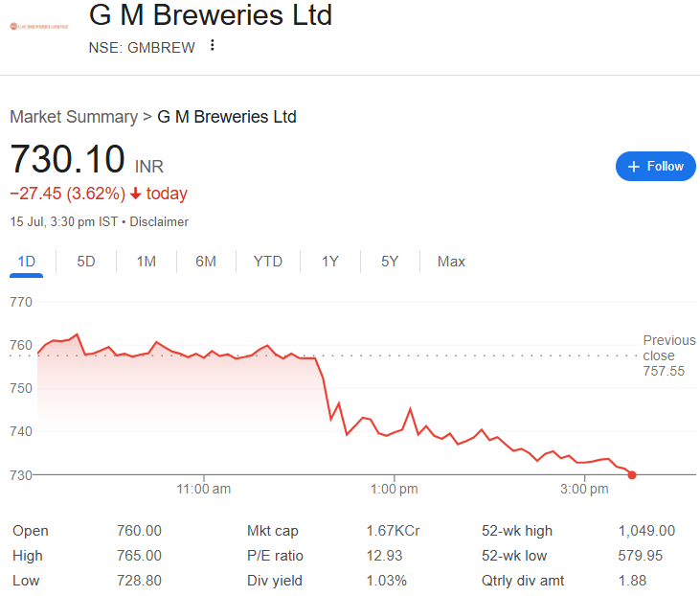Click the Previous close 757.55 label
This screenshot has height=596, width=700.
(668, 355)
